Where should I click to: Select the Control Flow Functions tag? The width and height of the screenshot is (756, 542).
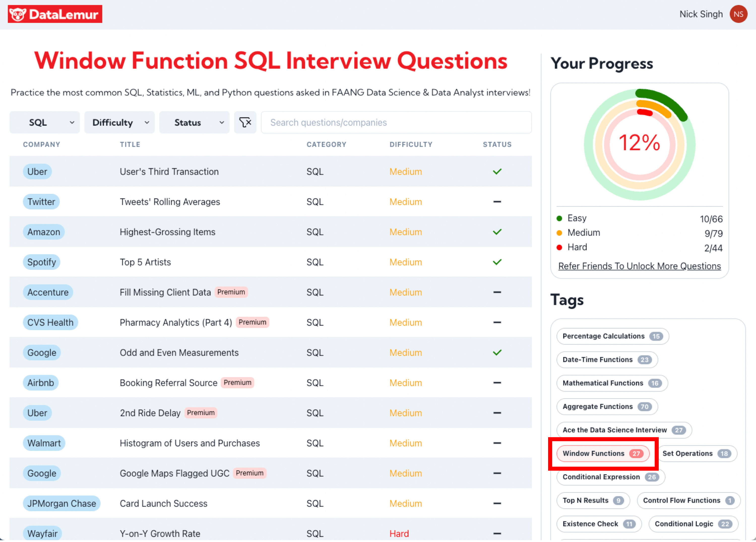[689, 501]
